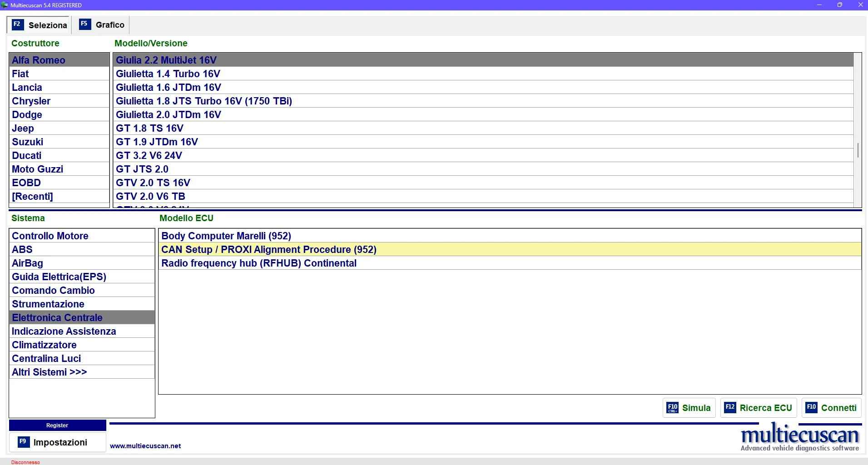Image resolution: width=868 pixels, height=465 pixels.
Task: Pick Moto Guzzi from the Costruttore list
Action: (59, 169)
